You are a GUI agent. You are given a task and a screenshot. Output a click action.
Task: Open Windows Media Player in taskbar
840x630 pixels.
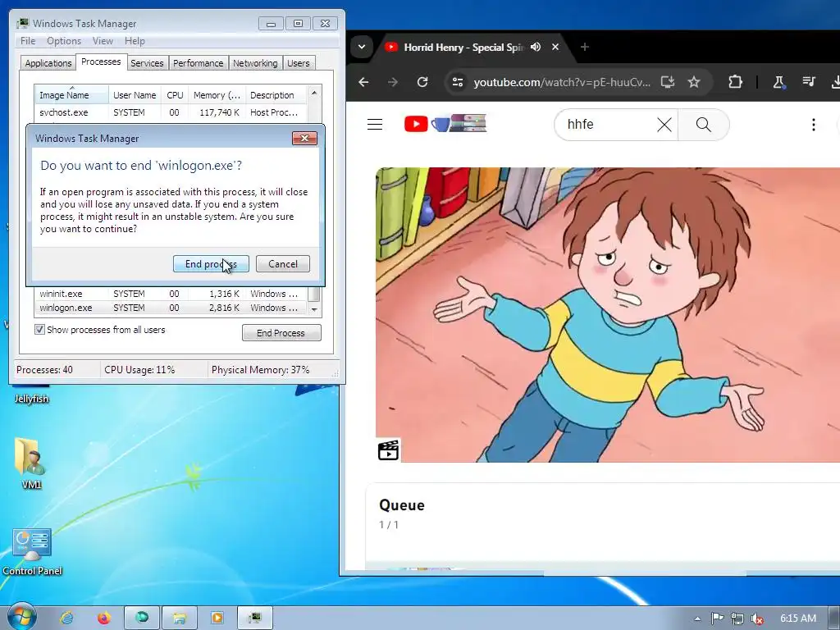pos(217,618)
